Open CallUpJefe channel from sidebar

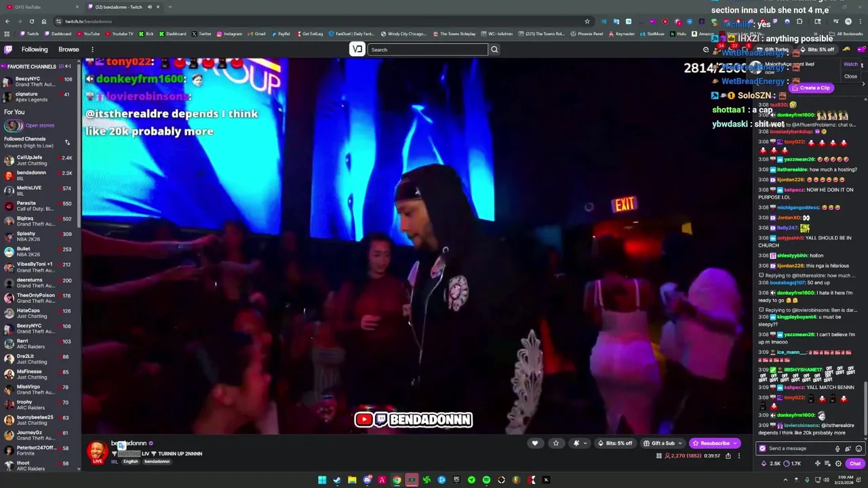point(39,160)
